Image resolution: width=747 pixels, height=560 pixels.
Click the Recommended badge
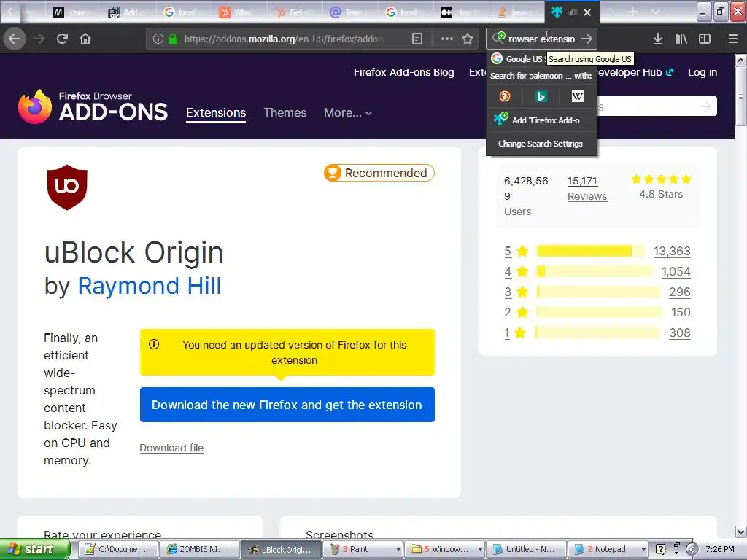[x=379, y=173]
